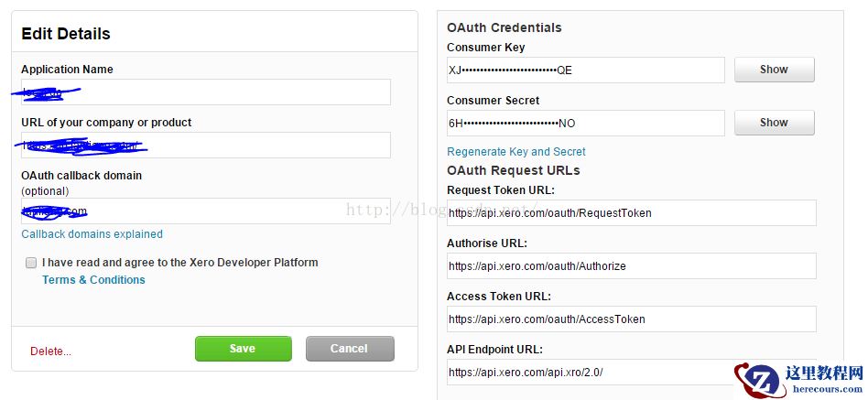
Task: Click the herecours.com watermark text
Action: tap(824, 388)
